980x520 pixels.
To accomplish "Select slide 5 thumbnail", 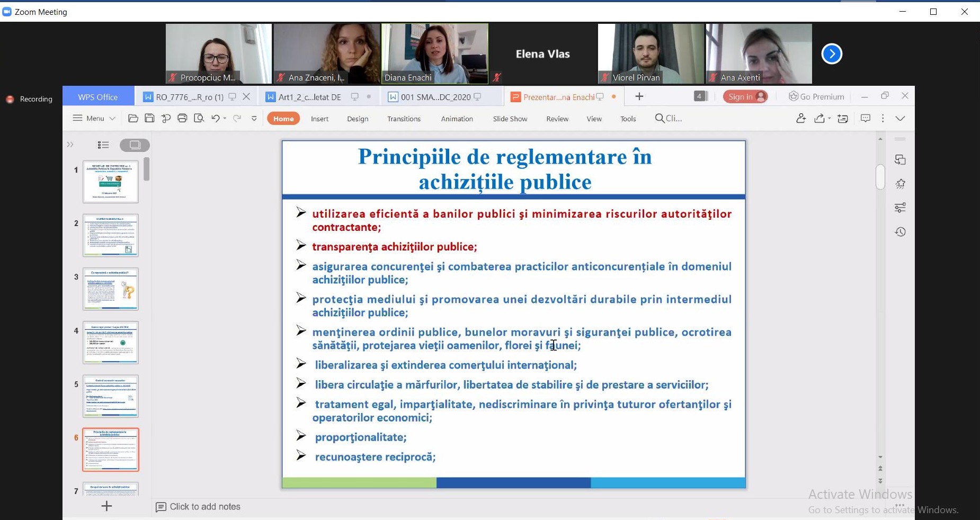I will pyautogui.click(x=111, y=396).
